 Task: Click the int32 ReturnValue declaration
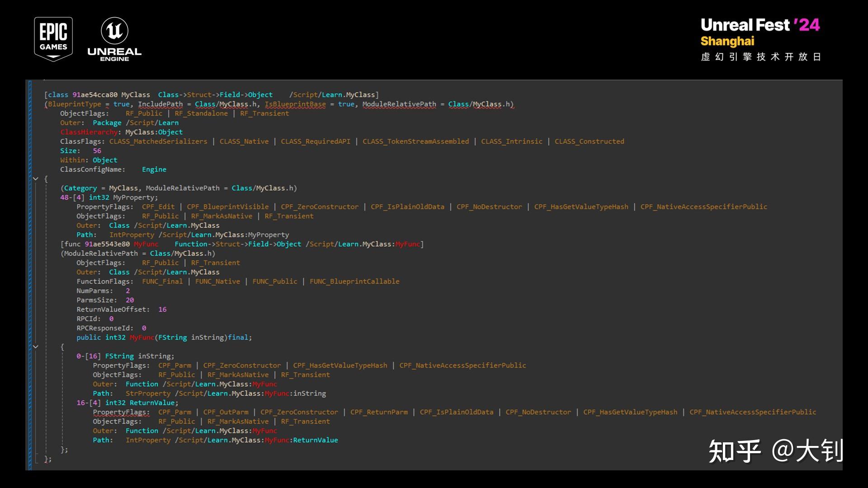(142, 403)
